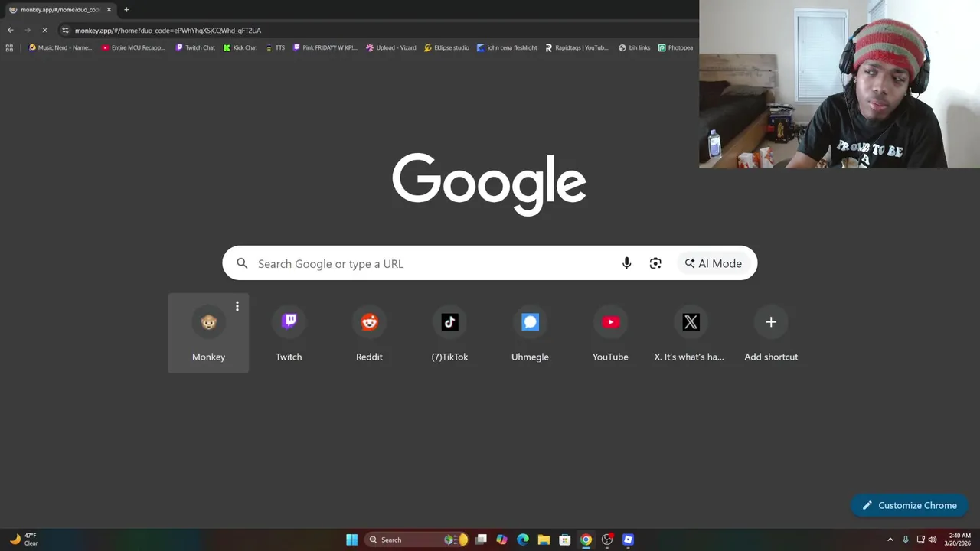The width and height of the screenshot is (980, 551).
Task: Open john cena fleshlight bookmark
Action: coord(507,47)
